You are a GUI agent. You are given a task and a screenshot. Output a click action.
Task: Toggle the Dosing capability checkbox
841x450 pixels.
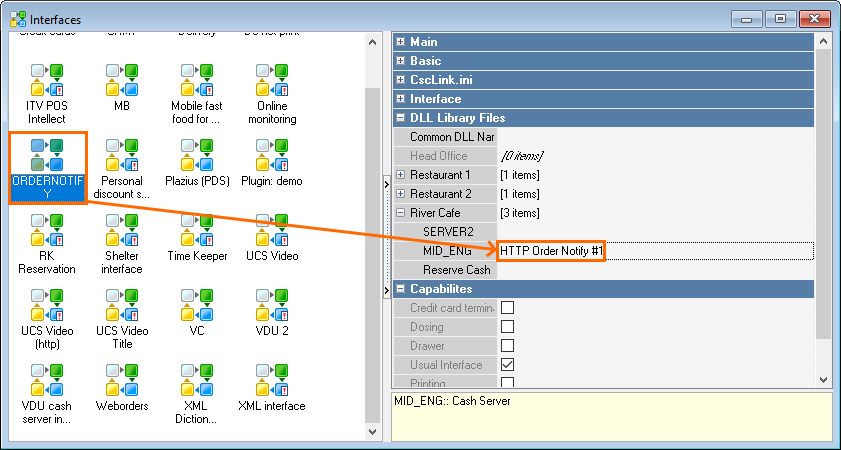tap(507, 327)
